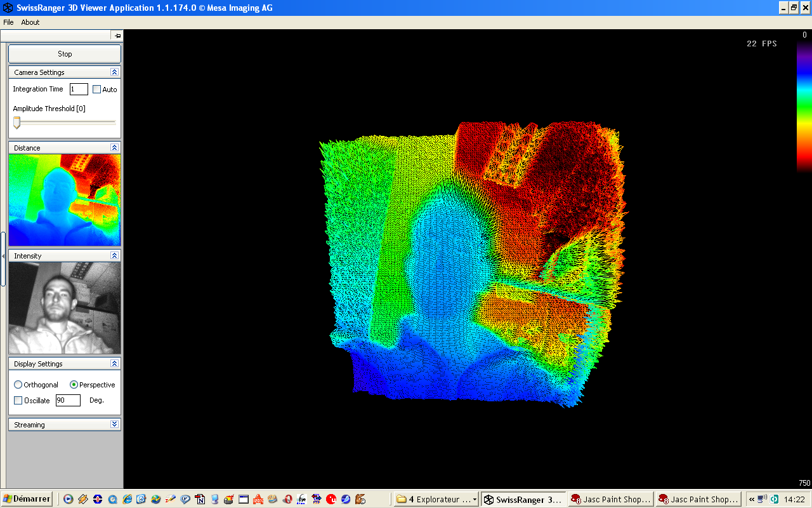Click the Démarrer start button

[27, 499]
